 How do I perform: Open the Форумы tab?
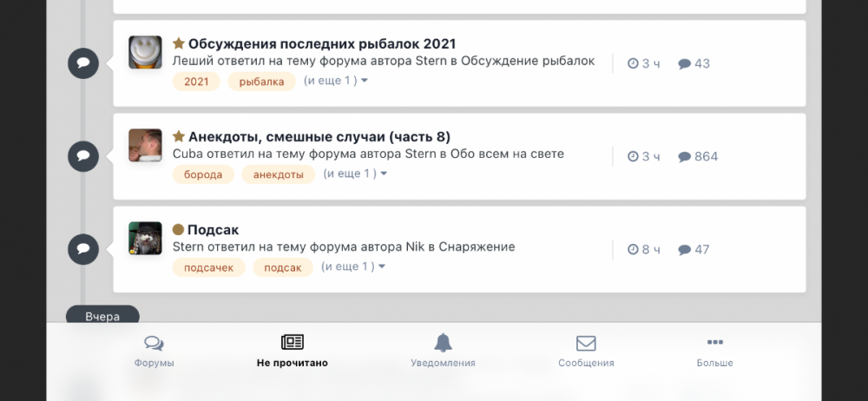click(x=154, y=352)
